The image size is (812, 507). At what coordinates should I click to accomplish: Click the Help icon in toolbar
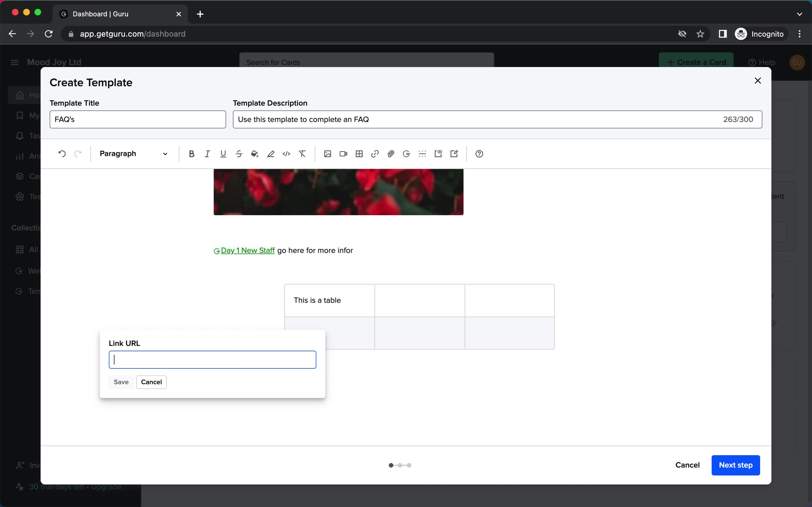coord(479,154)
